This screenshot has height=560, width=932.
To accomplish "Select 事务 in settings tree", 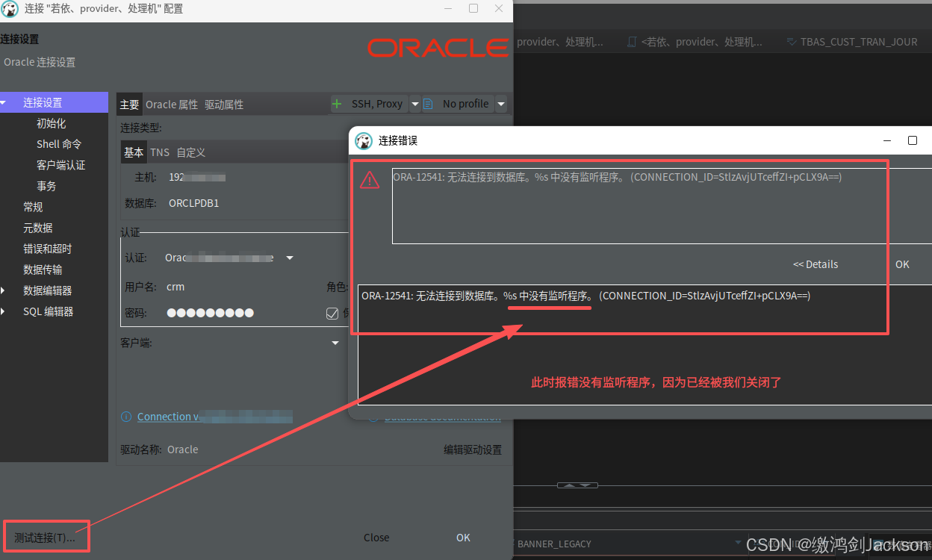I will (x=46, y=186).
